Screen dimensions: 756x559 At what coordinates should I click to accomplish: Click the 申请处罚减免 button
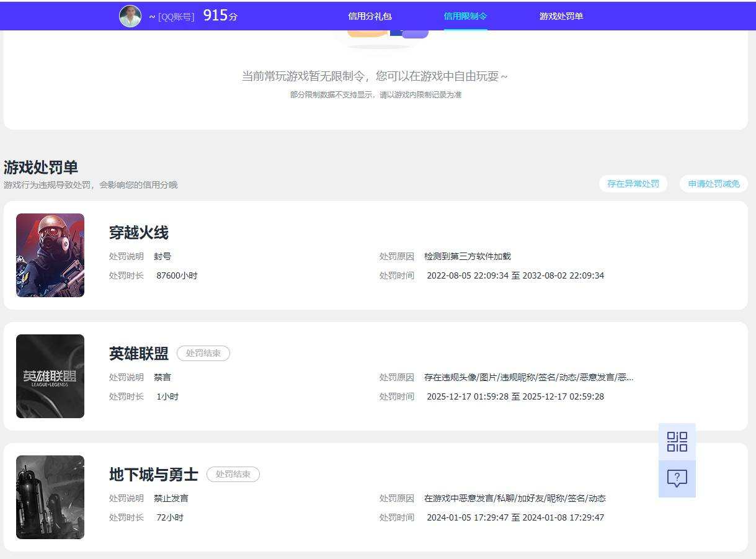click(x=714, y=184)
